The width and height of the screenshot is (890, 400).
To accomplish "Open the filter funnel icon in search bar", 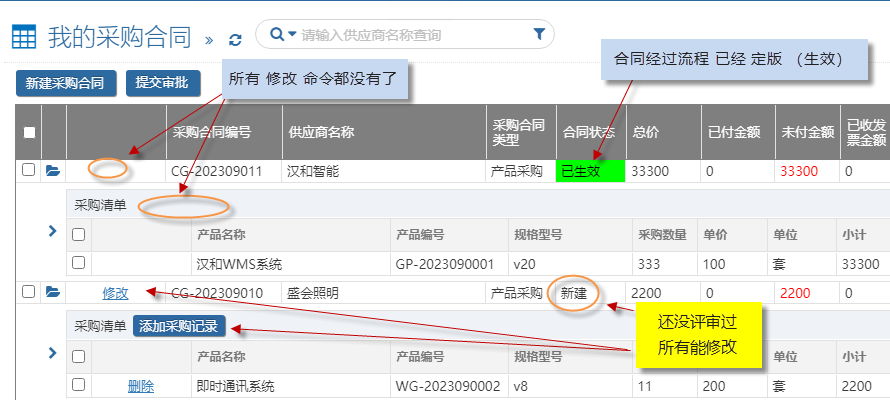I will [x=540, y=35].
